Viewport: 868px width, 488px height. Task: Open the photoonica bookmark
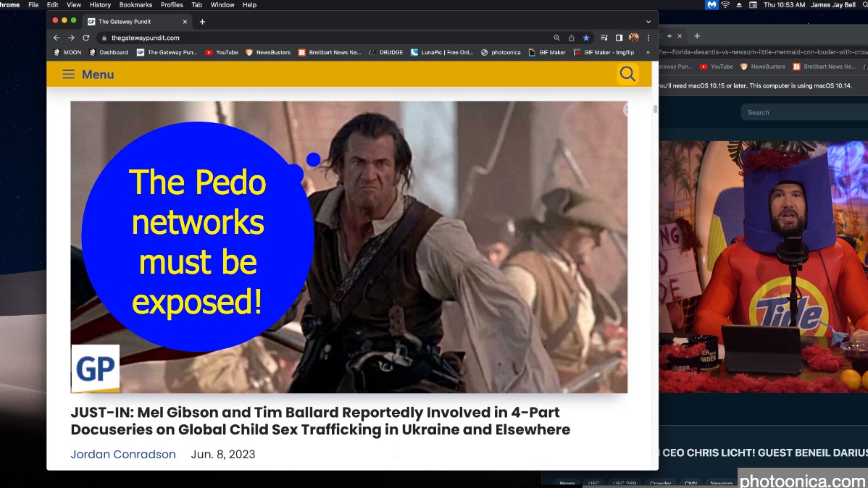[x=501, y=53]
